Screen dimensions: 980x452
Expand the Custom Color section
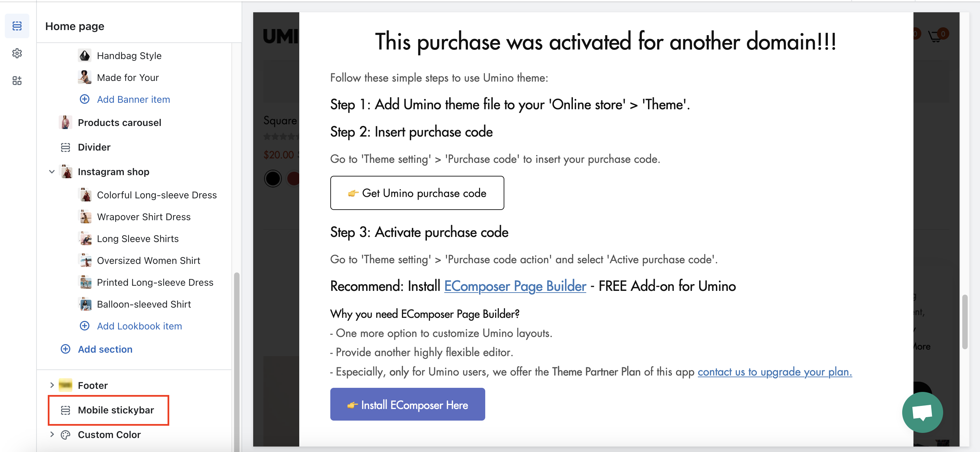click(52, 435)
